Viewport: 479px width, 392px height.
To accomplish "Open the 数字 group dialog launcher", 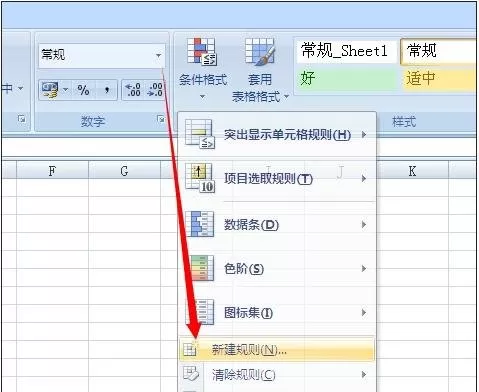I will click(x=161, y=119).
